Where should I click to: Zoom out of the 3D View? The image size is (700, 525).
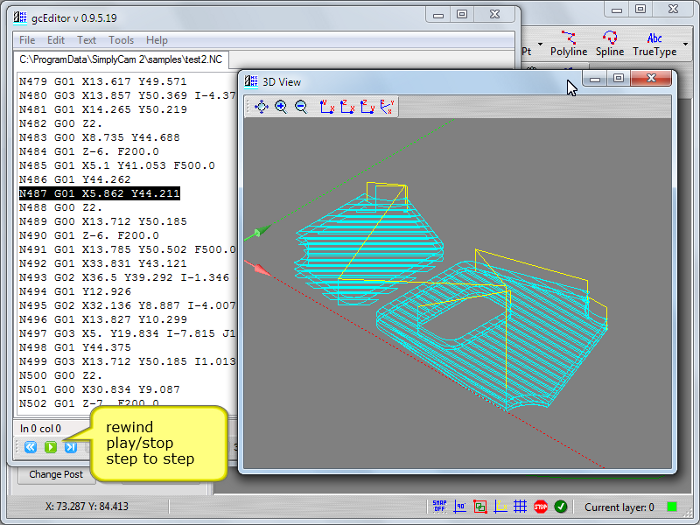[x=300, y=107]
